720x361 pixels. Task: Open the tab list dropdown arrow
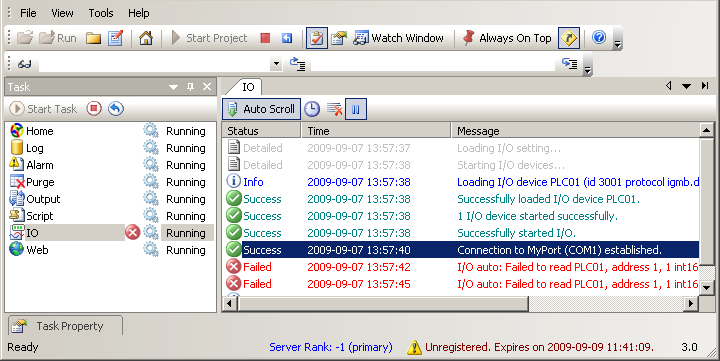tap(686, 86)
